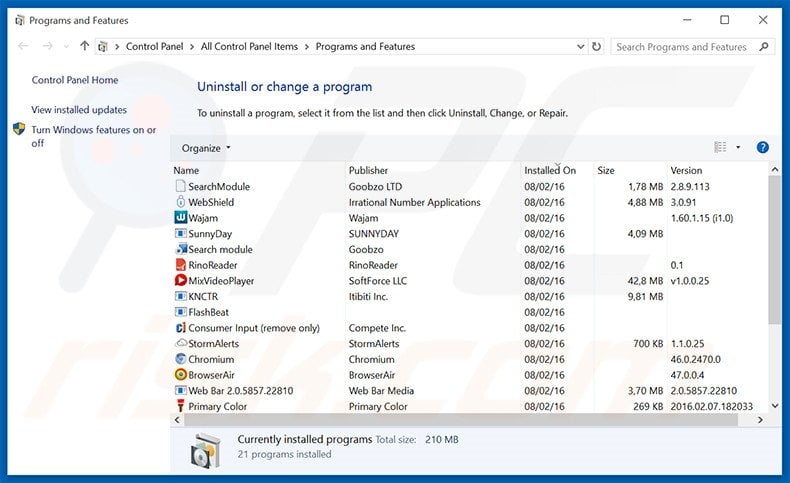The width and height of the screenshot is (790, 483).
Task: Click the RinoReader program icon
Action: (x=180, y=264)
